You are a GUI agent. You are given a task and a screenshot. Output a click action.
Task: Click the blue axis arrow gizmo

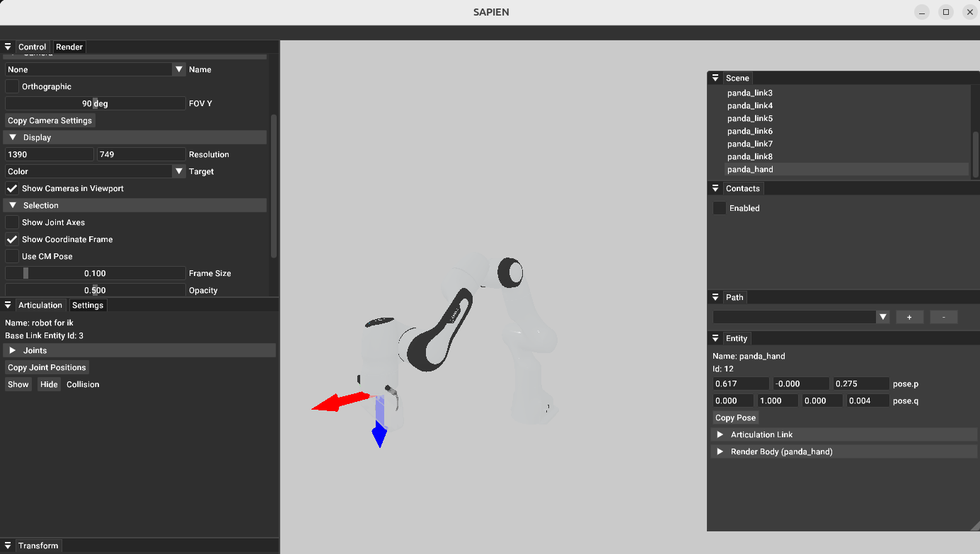[379, 433]
